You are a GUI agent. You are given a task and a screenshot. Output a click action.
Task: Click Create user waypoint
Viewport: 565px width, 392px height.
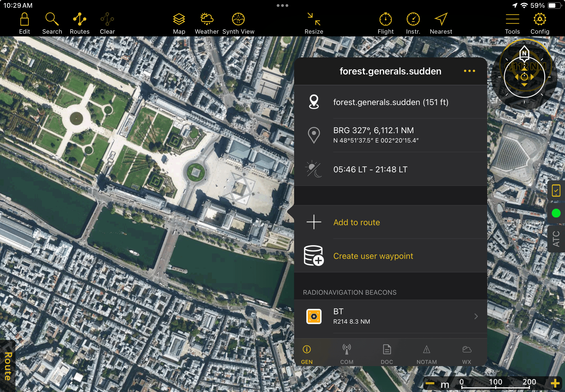[373, 256]
